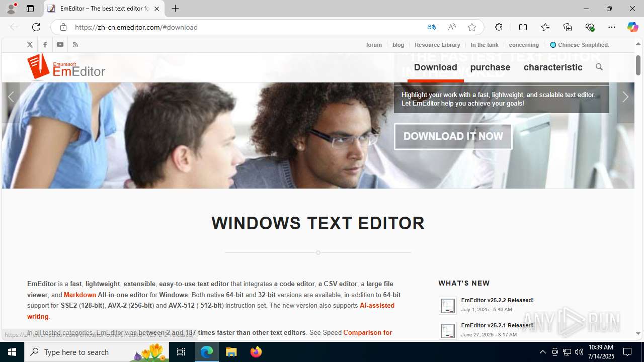644x362 pixels.
Task: Click the DOWNLOAD IT NOW button
Action: coord(453,136)
